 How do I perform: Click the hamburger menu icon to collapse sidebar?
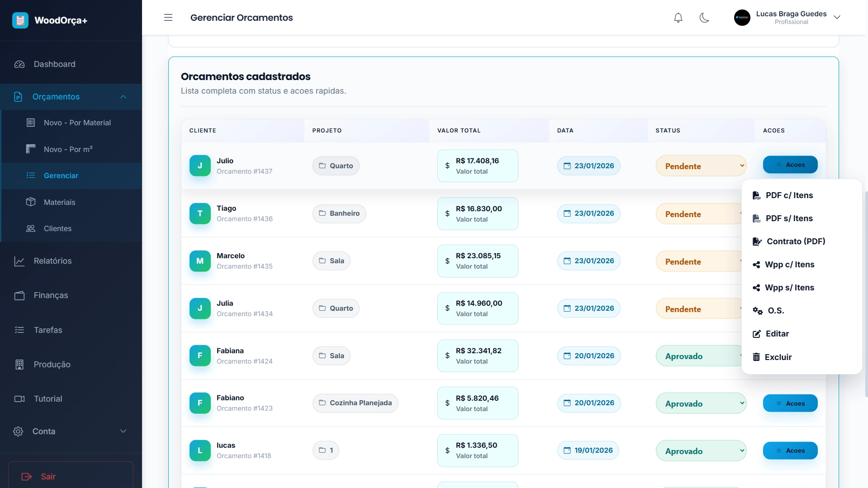(168, 18)
